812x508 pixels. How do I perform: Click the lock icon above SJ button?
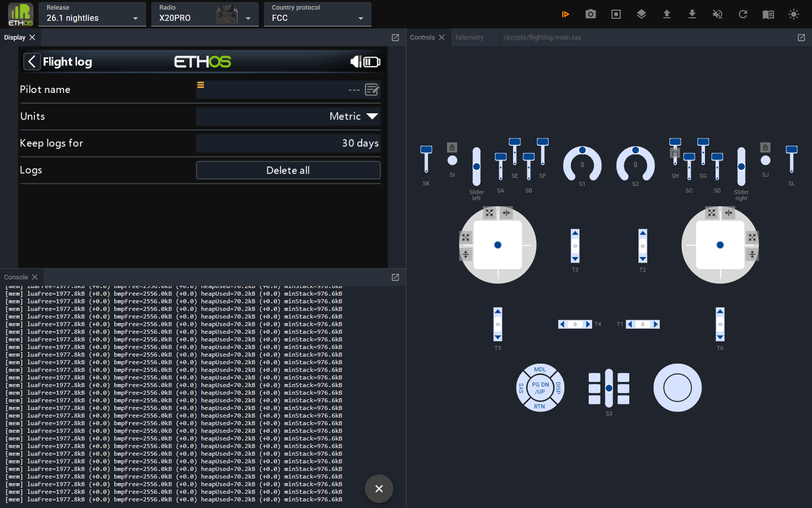click(x=766, y=147)
